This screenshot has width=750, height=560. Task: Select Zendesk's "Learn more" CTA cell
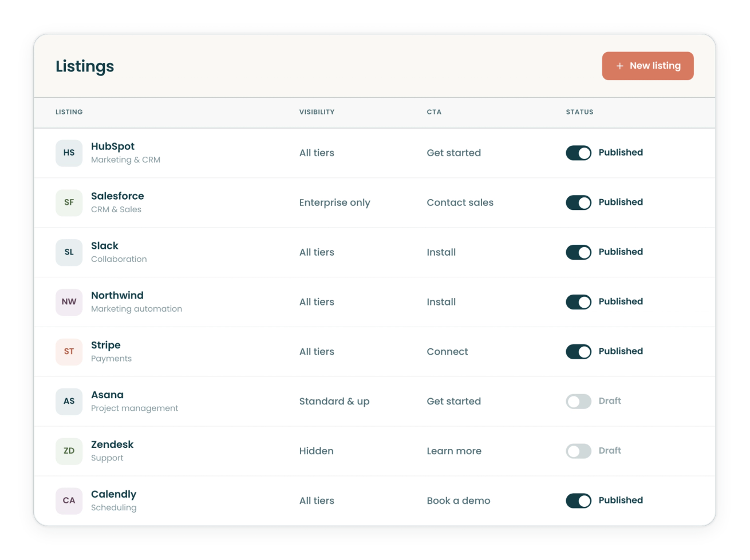pos(454,451)
